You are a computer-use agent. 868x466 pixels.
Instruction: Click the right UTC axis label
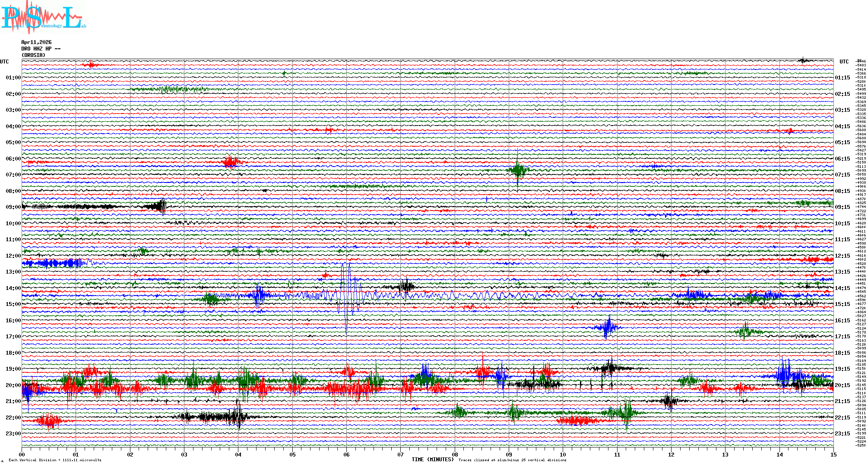click(844, 62)
